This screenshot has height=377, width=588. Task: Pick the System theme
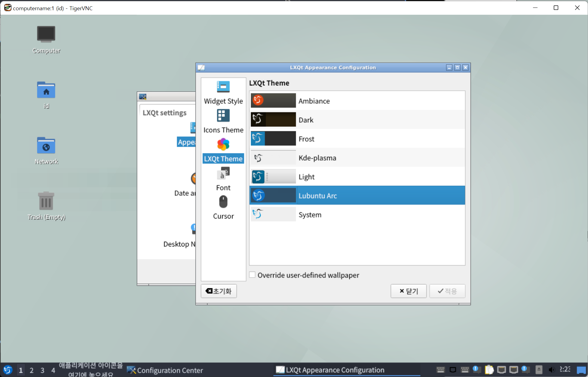coord(357,214)
